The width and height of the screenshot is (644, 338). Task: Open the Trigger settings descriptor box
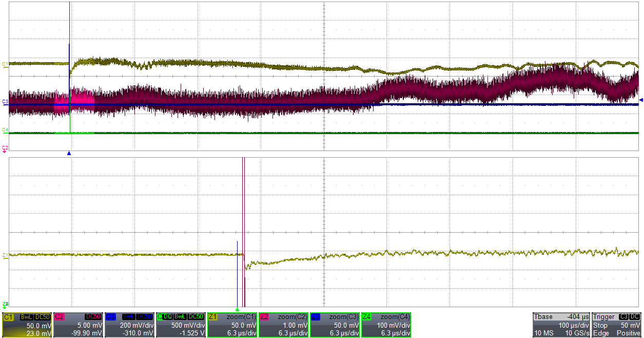(617, 325)
